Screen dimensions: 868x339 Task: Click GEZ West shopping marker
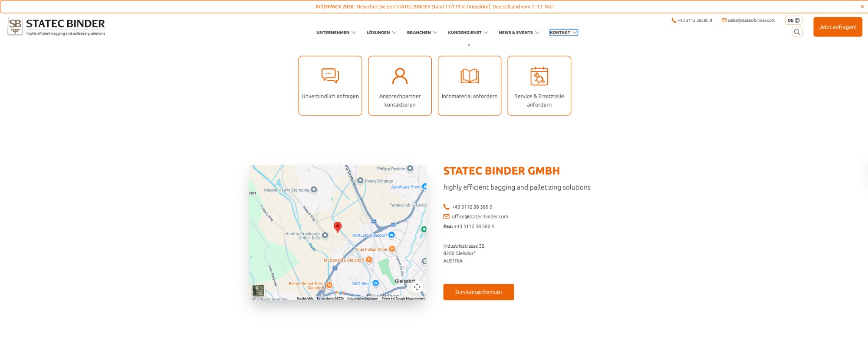coord(376,283)
